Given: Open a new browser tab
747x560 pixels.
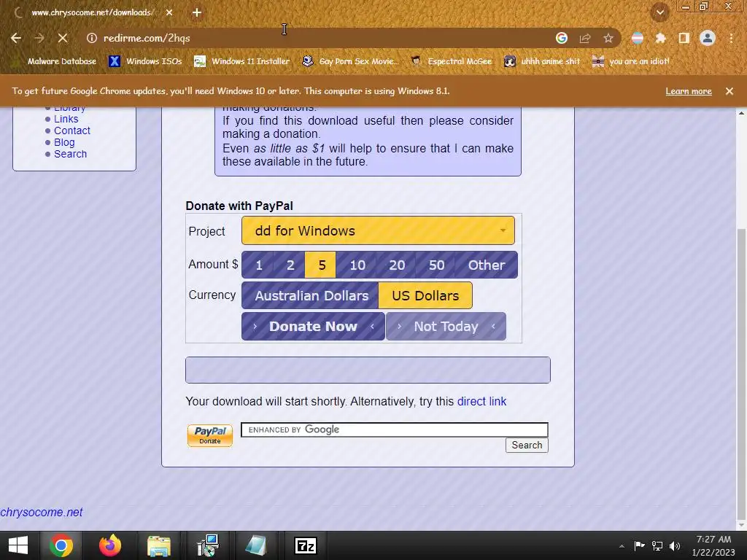Looking at the screenshot, I should coord(197,12).
